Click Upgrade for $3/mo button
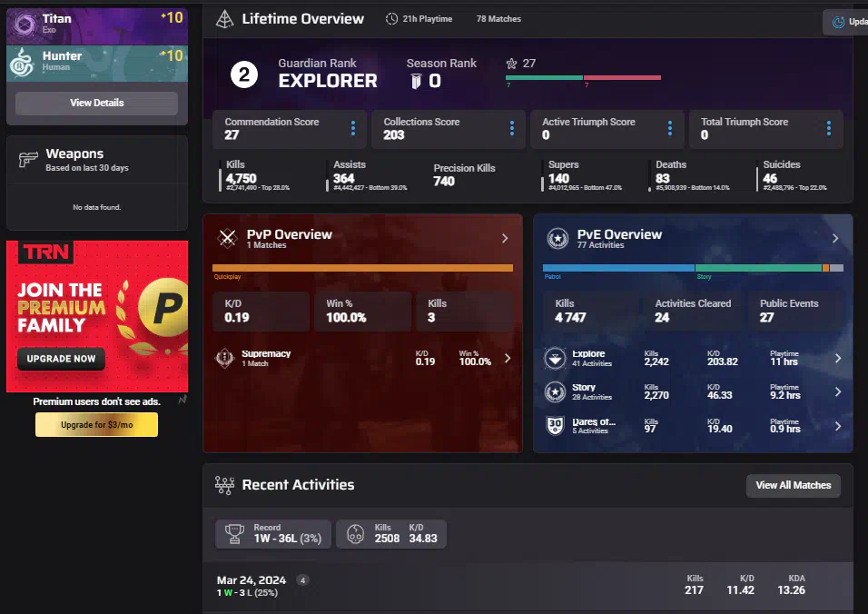 click(96, 424)
